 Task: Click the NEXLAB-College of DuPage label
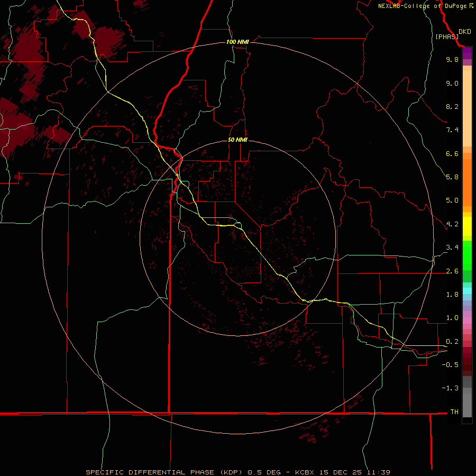click(x=422, y=6)
